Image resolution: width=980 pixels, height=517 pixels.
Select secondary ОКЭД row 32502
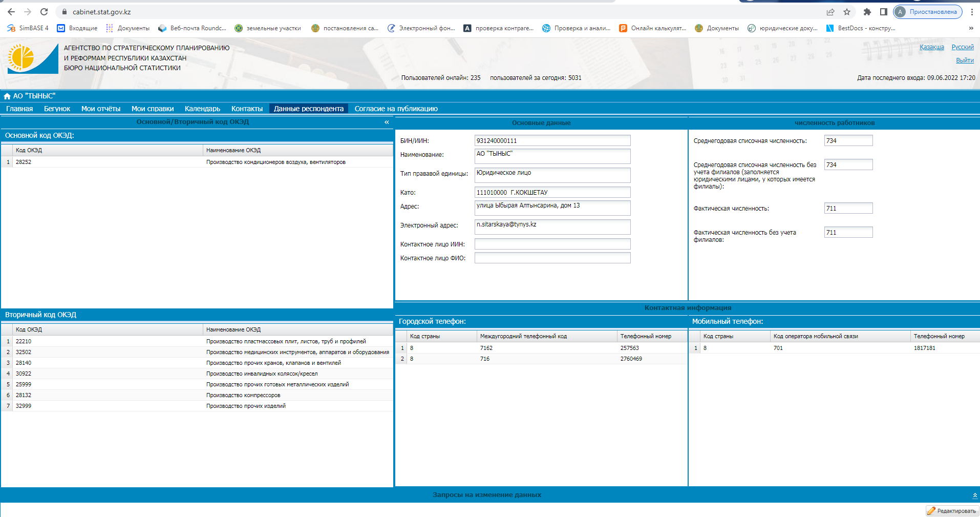tap(197, 352)
